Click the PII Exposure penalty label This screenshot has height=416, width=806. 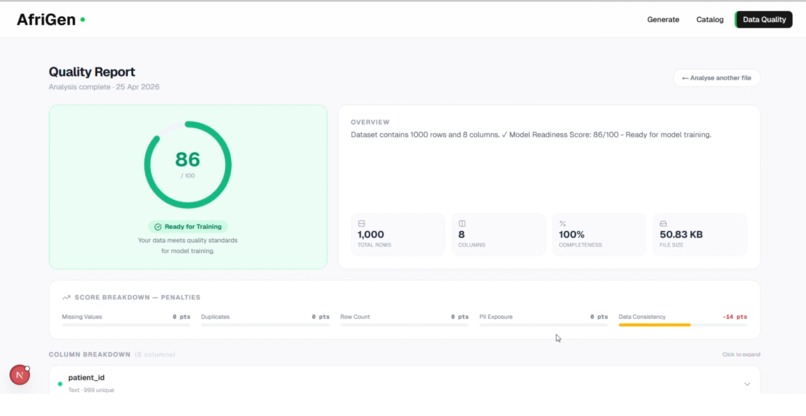[x=496, y=317]
